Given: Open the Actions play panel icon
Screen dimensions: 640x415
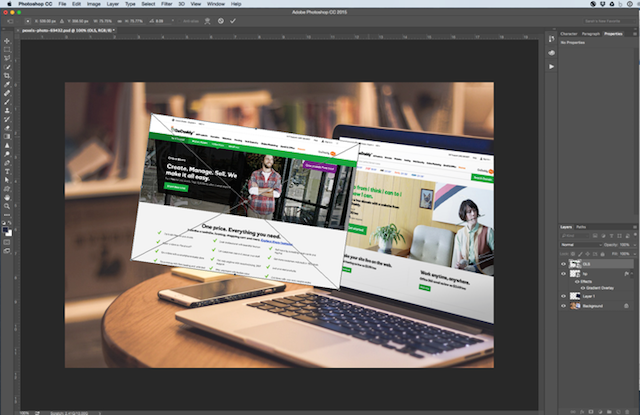Looking at the screenshot, I should (x=551, y=66).
